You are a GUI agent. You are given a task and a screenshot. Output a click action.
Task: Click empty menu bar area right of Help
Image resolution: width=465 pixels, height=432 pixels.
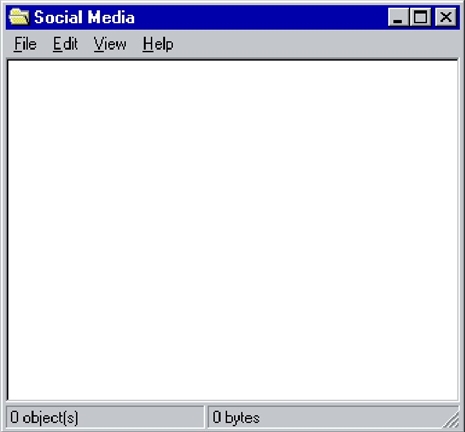[317, 44]
